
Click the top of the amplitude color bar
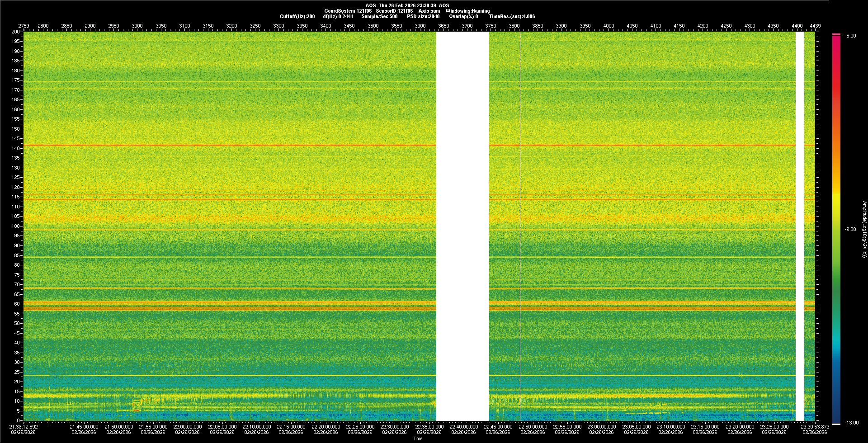tap(836, 35)
